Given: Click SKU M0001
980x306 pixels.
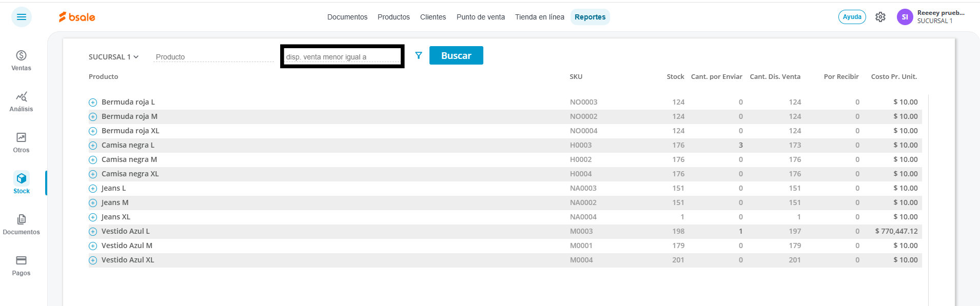Looking at the screenshot, I should (581, 246).
